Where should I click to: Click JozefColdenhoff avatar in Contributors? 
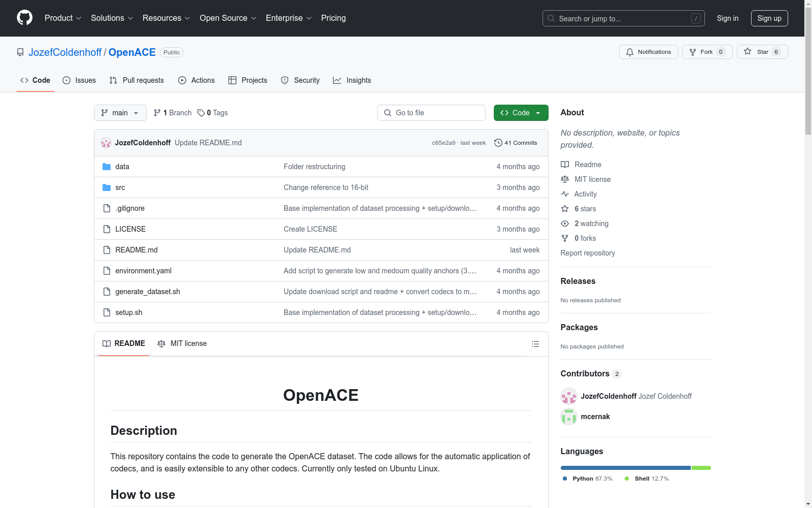[569, 396]
